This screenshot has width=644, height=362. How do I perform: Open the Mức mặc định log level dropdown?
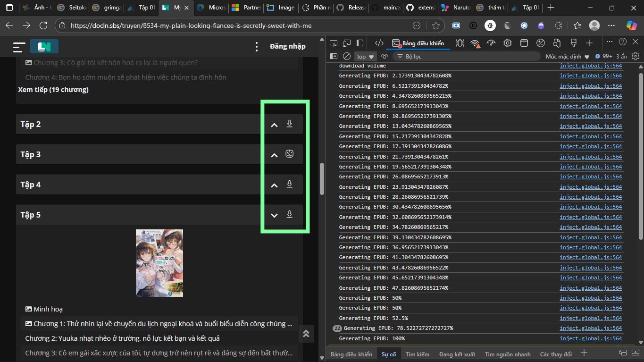pos(568,57)
